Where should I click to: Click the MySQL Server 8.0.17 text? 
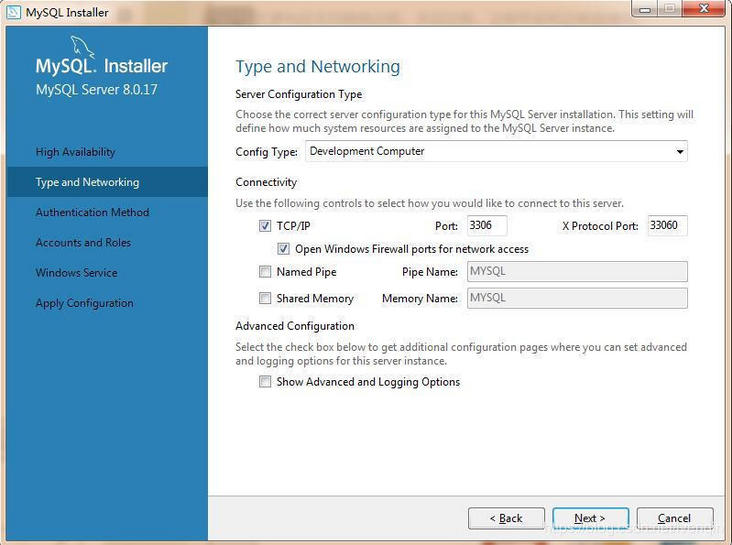97,89
